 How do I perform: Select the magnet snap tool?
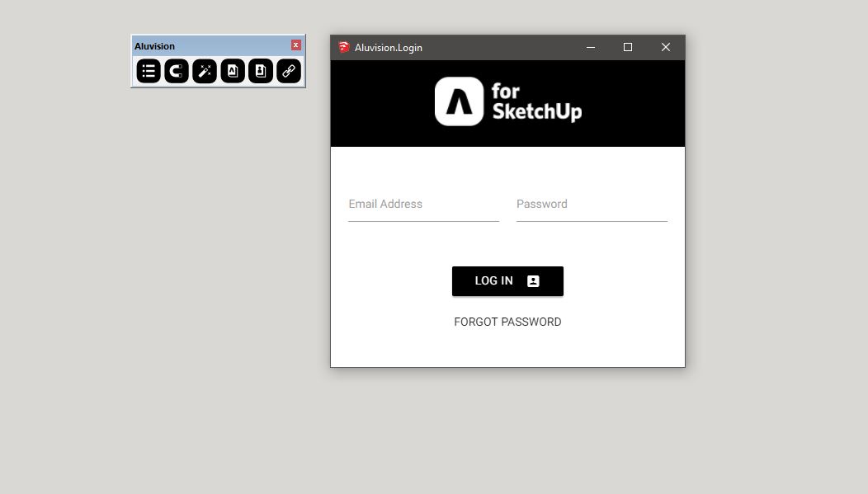[x=177, y=72]
